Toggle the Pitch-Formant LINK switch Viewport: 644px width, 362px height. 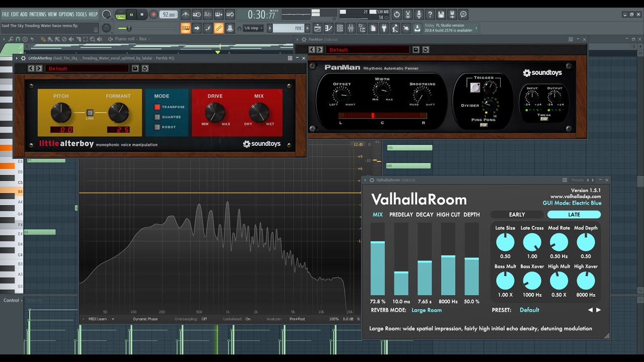pyautogui.click(x=90, y=113)
